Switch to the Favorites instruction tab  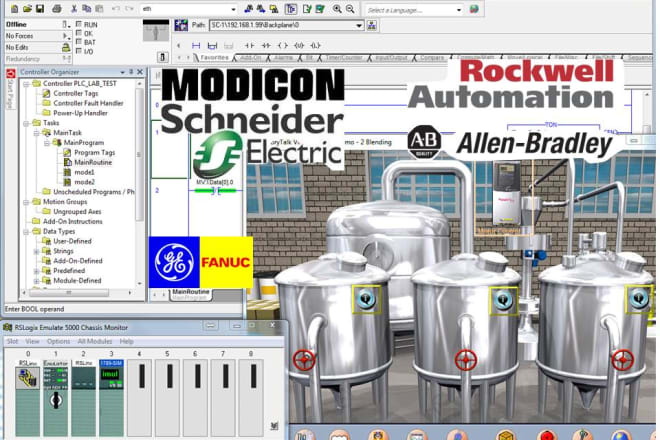coord(214,57)
